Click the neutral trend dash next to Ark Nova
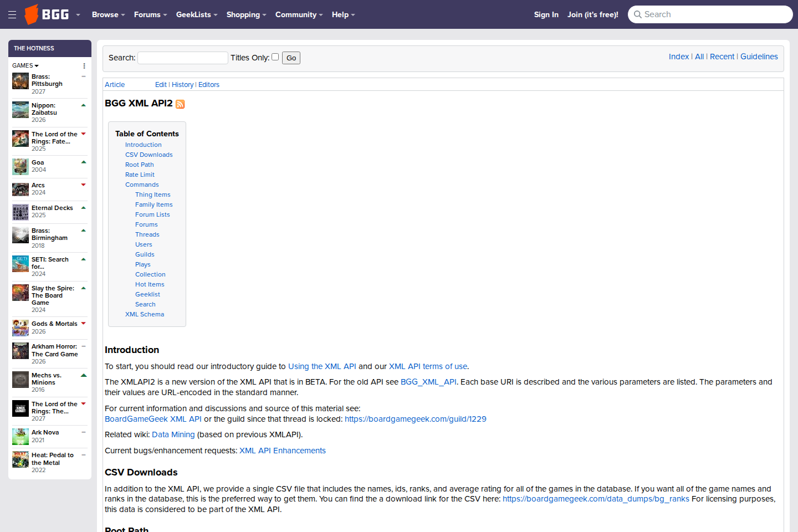The image size is (798, 532). pos(84,432)
